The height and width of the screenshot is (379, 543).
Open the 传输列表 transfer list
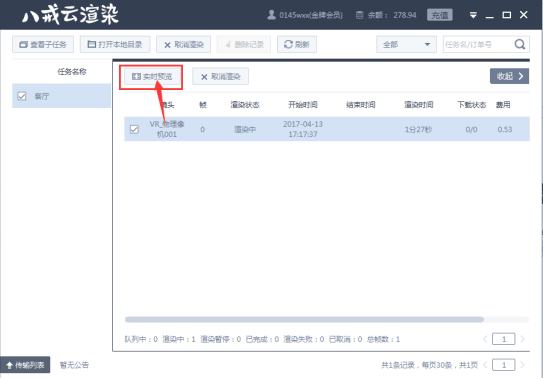tap(25, 365)
